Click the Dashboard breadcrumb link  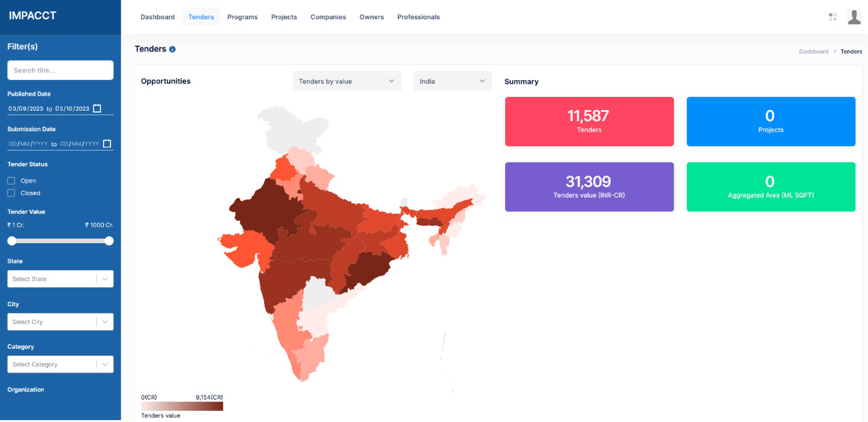813,52
